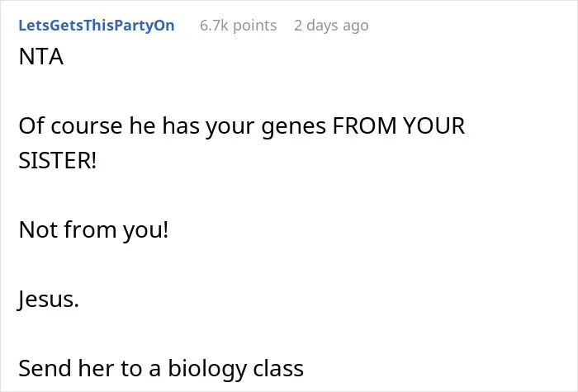The height and width of the screenshot is (392, 578).
Task: Click the word Send in last line
Action: pos(45,368)
